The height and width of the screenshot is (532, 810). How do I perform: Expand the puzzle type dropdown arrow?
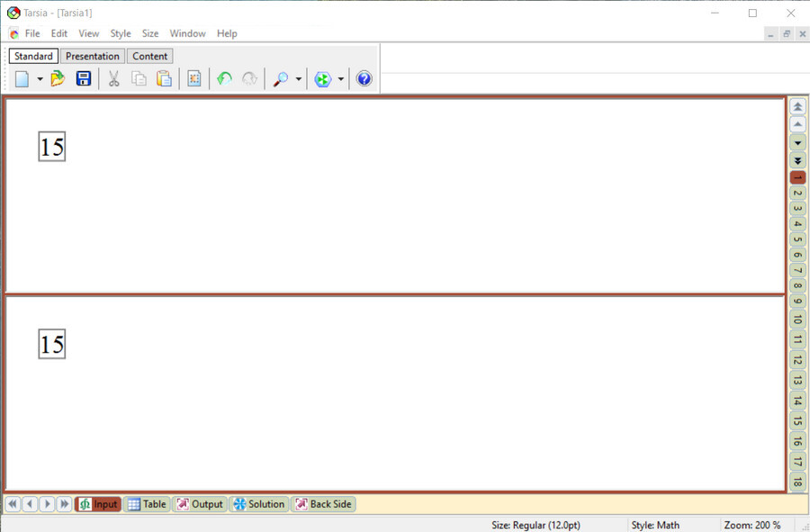pos(341,79)
